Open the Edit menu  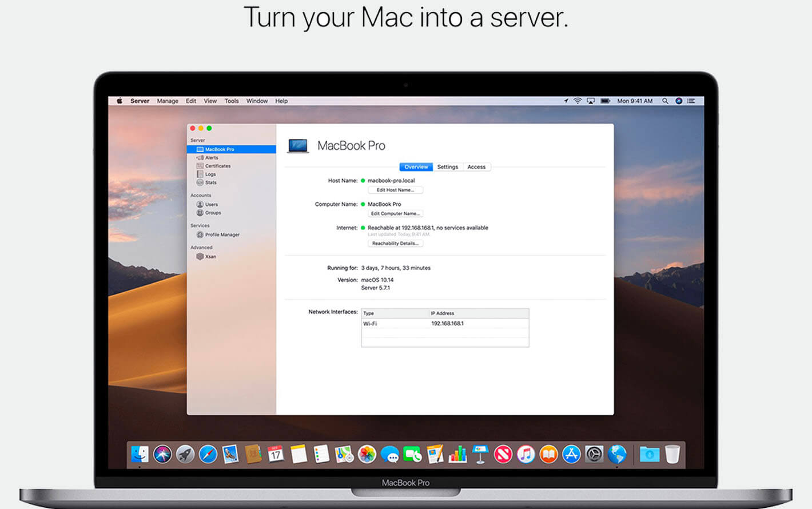click(x=191, y=101)
